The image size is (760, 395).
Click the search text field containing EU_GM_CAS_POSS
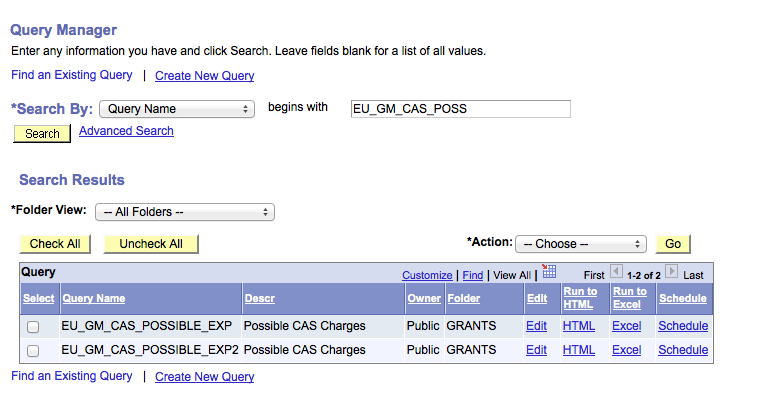[460, 109]
